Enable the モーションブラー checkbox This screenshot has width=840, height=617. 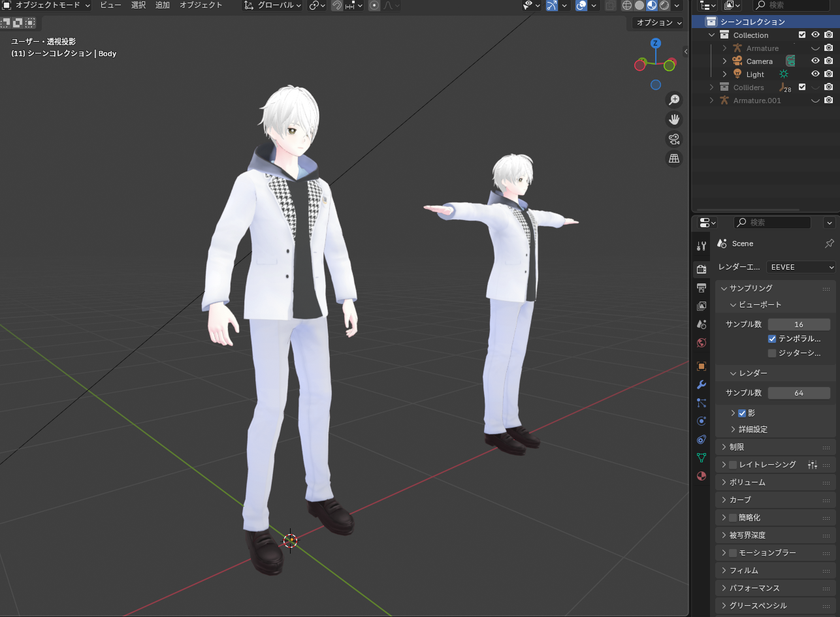point(733,553)
